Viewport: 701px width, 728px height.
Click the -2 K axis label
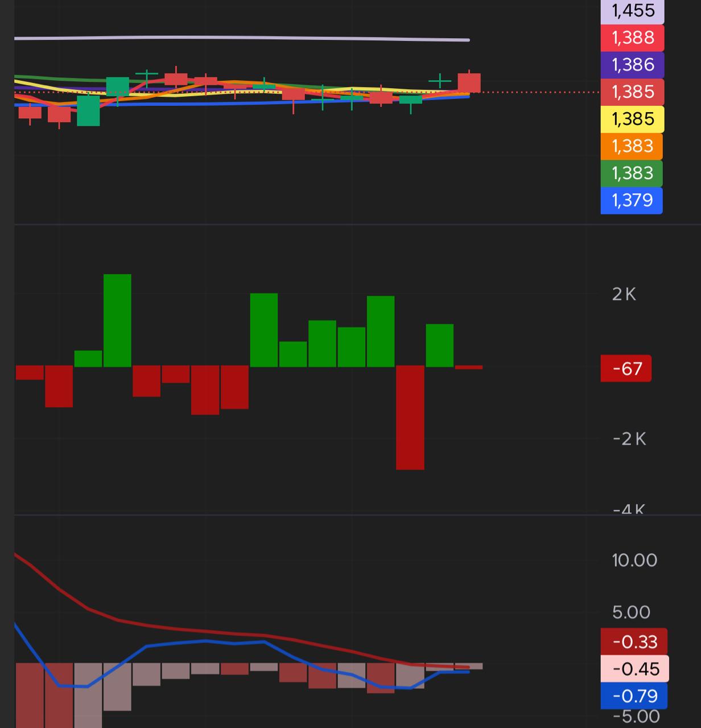pyautogui.click(x=629, y=439)
